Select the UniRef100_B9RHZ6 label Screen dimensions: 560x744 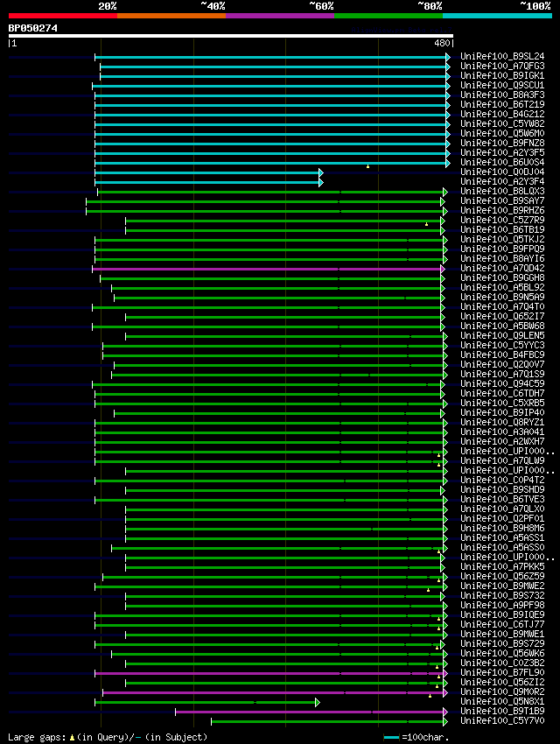[502, 210]
